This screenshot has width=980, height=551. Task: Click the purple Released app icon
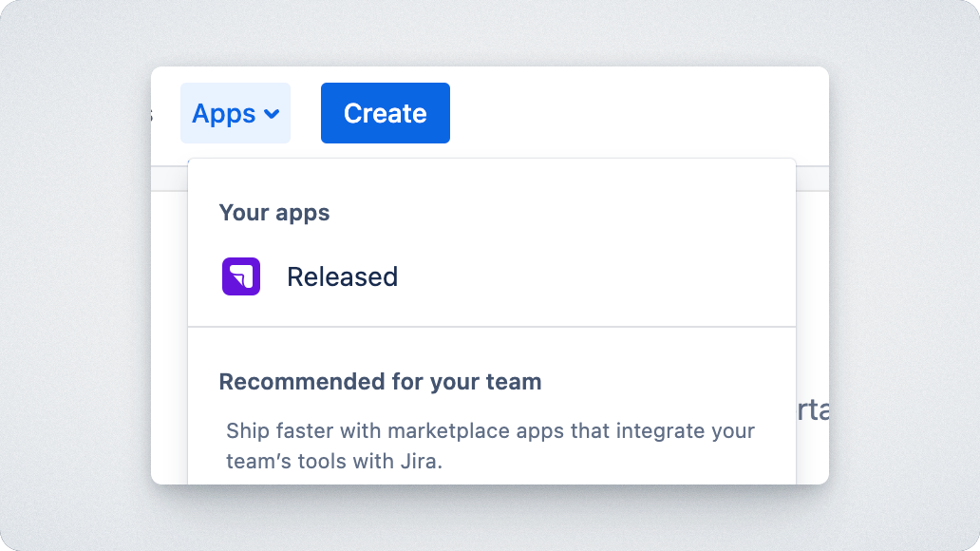coord(241,276)
